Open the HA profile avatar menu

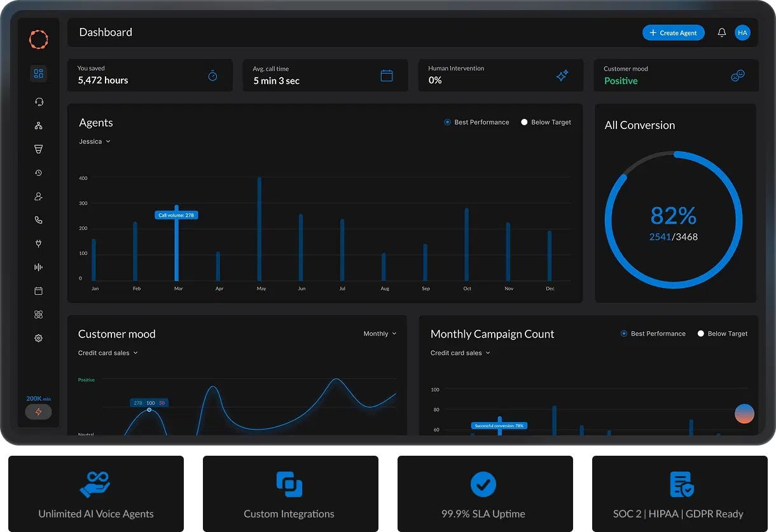coord(742,32)
